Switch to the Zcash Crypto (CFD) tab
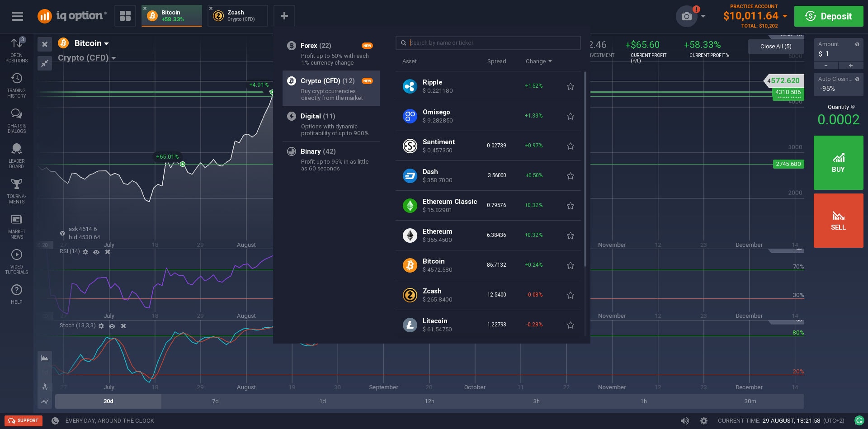 pyautogui.click(x=238, y=16)
